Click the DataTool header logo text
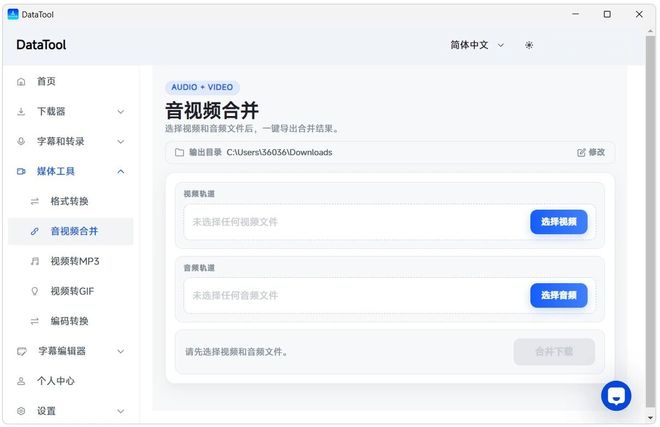 (x=41, y=45)
